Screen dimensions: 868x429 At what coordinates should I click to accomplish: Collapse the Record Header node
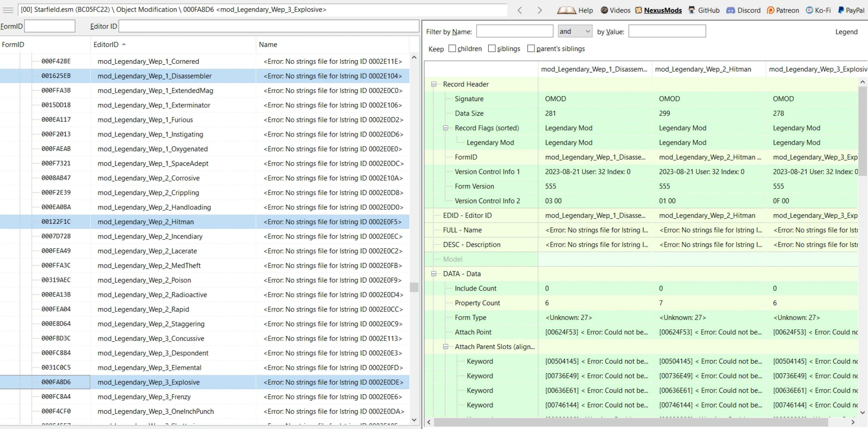click(434, 84)
